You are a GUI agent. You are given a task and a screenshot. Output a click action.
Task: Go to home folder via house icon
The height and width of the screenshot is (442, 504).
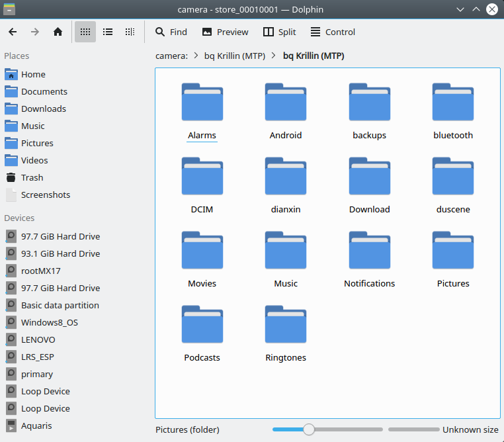pyautogui.click(x=58, y=32)
